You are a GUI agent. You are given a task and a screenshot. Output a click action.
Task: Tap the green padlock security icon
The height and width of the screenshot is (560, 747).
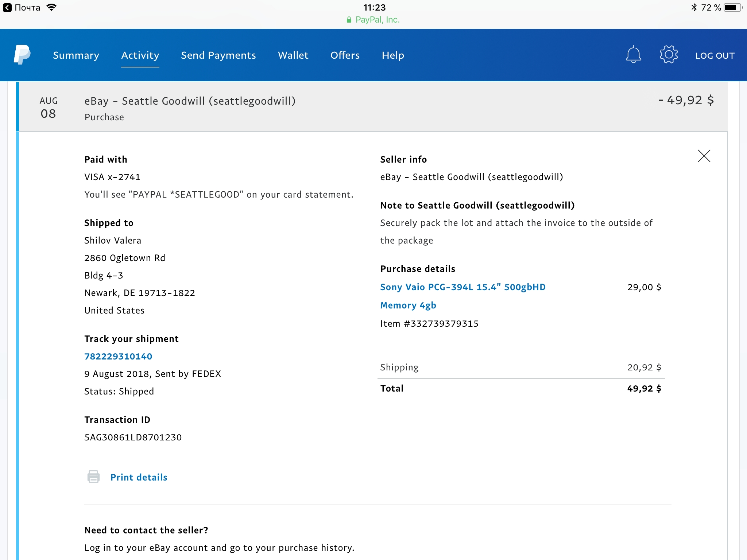tap(349, 20)
